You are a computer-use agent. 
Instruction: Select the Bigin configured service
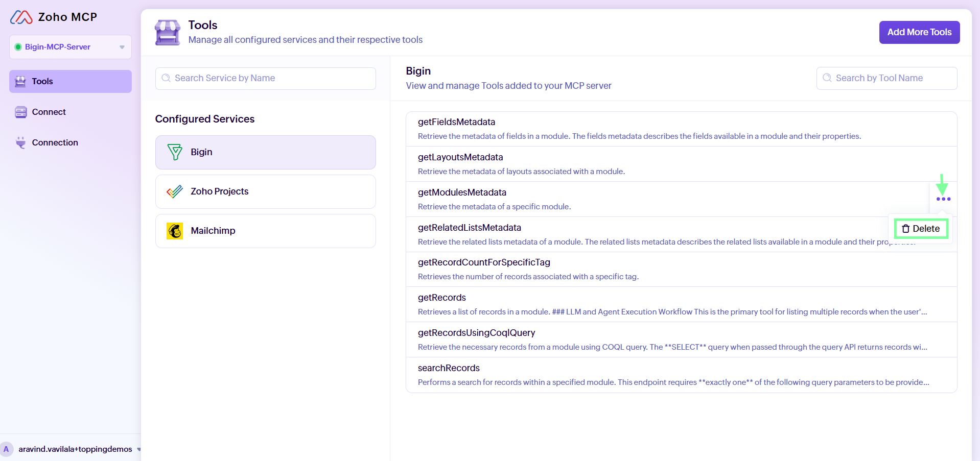coord(266,152)
